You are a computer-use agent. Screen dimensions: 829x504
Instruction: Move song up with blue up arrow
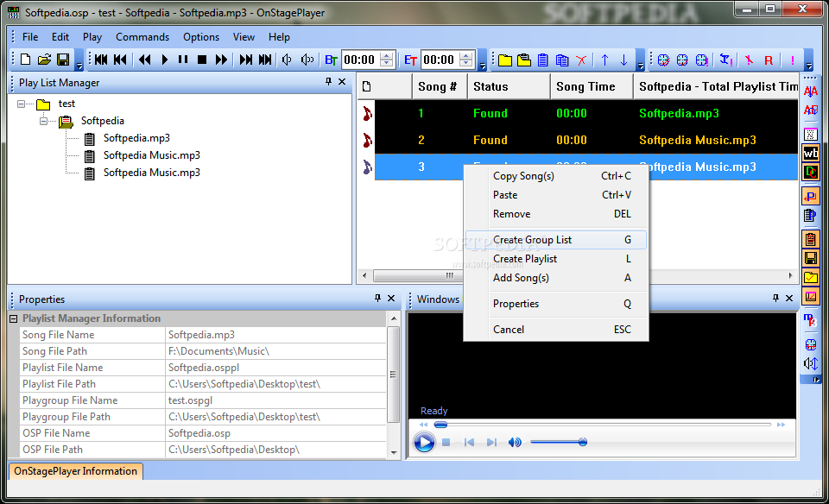604,60
